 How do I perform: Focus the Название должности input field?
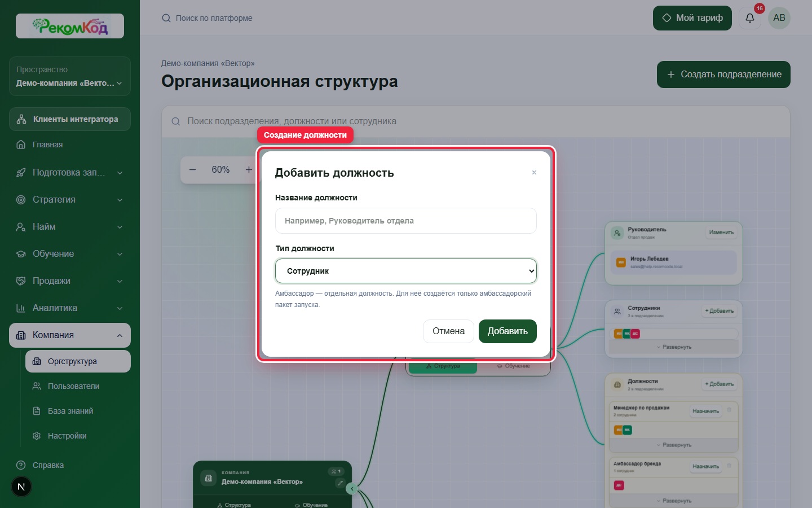(406, 221)
